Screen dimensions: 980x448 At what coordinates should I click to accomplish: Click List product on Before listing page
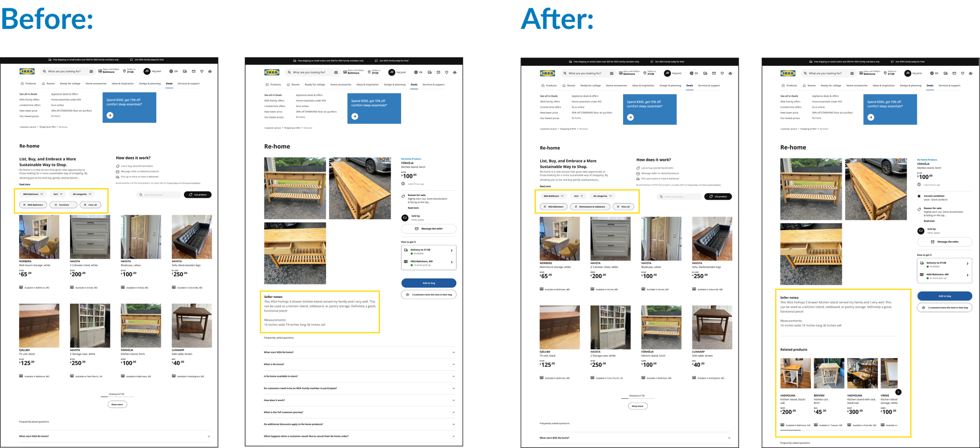click(x=198, y=195)
